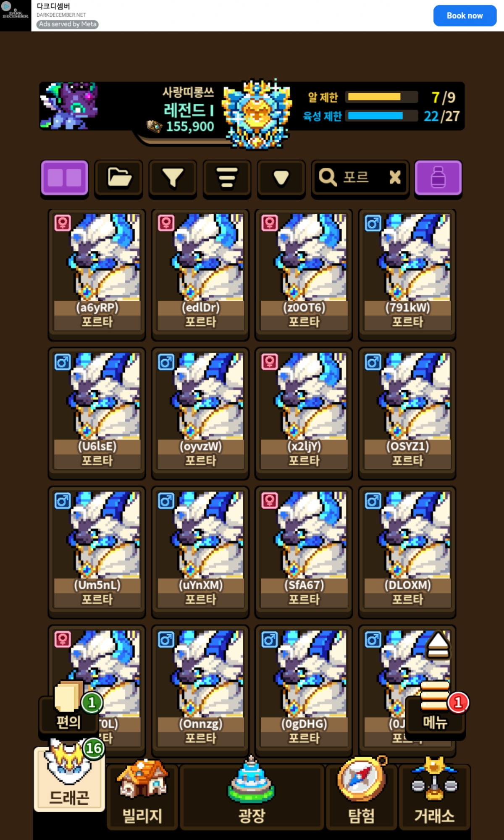Select the 드래곤 dragon tab icon
Image resolution: width=504 pixels, height=840 pixels.
tap(69, 777)
